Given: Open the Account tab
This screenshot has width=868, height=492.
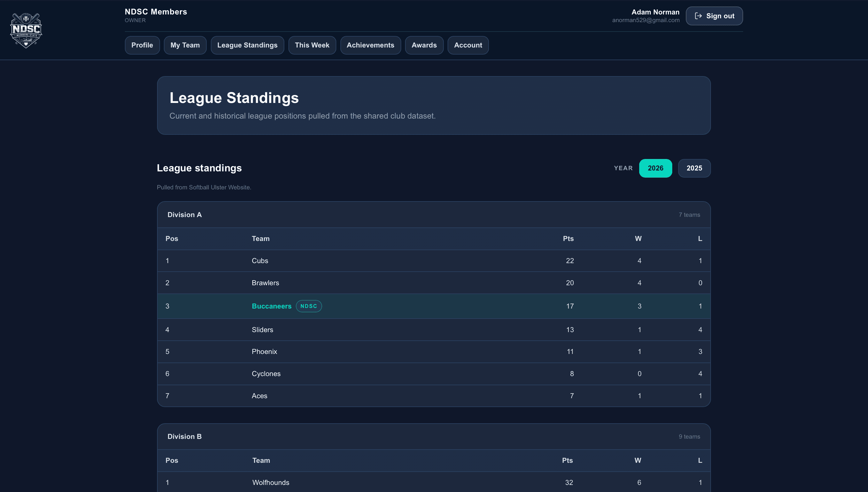Looking at the screenshot, I should (468, 45).
